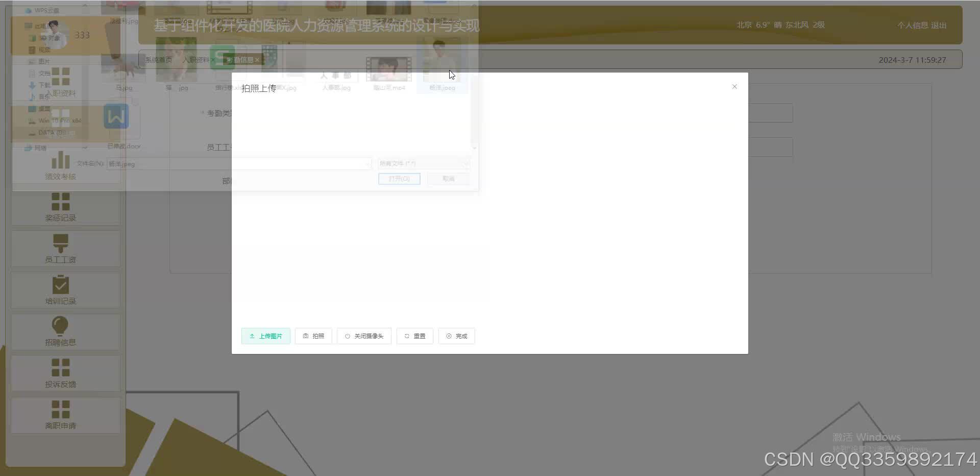Click the 关闭摄像头 button
The image size is (980, 476).
coord(364,336)
